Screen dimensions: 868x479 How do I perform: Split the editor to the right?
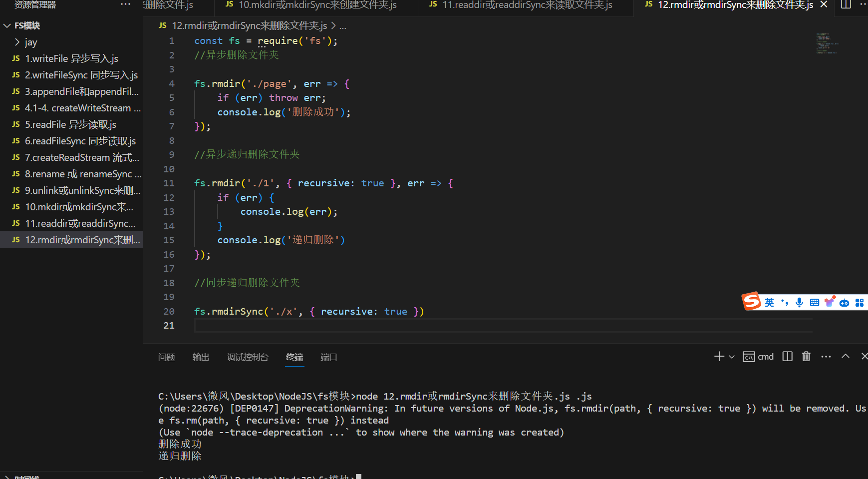pyautogui.click(x=846, y=4)
